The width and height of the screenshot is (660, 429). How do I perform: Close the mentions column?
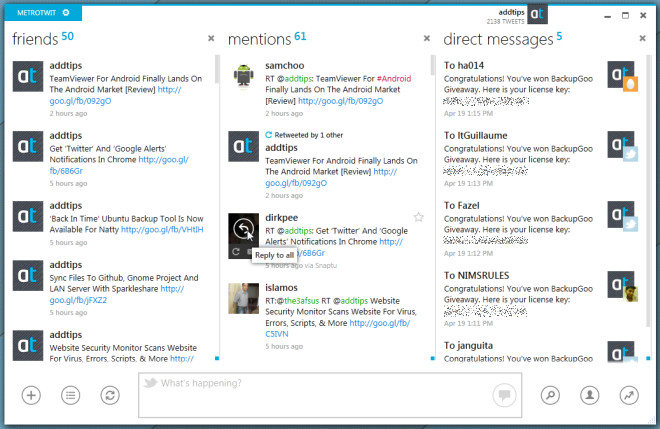point(427,38)
